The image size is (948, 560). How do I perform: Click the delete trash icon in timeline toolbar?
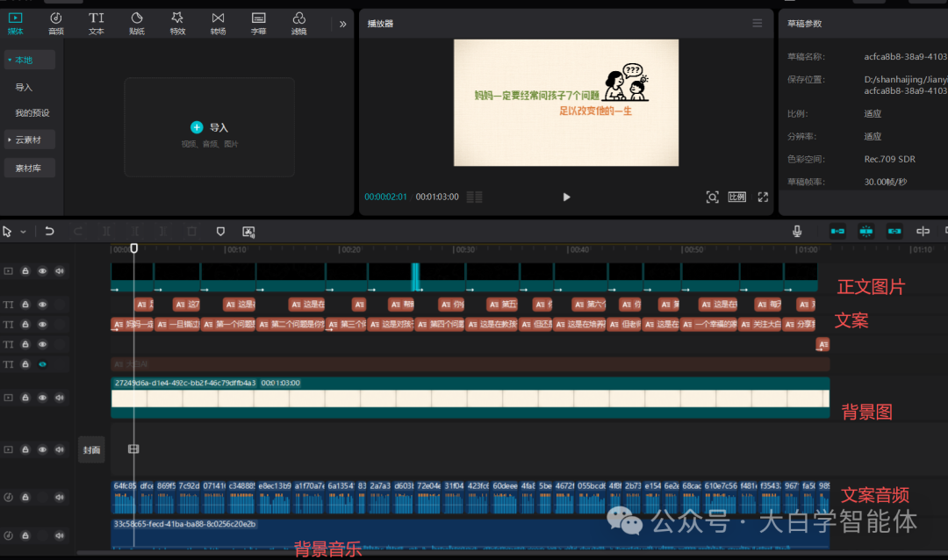(x=191, y=232)
